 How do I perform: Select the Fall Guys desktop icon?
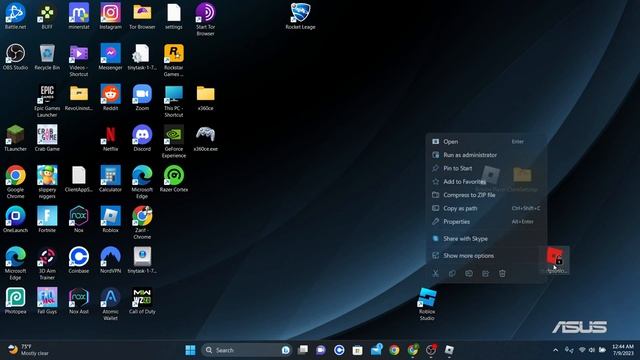(47, 301)
